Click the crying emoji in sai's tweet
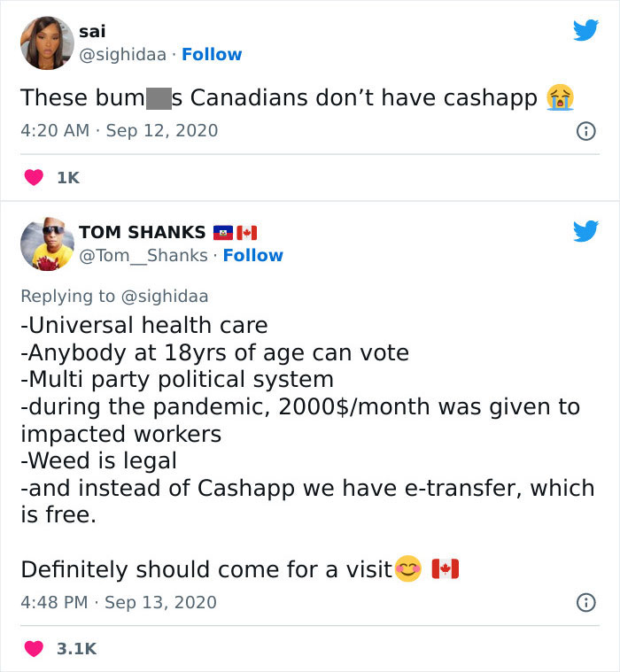 (x=559, y=97)
